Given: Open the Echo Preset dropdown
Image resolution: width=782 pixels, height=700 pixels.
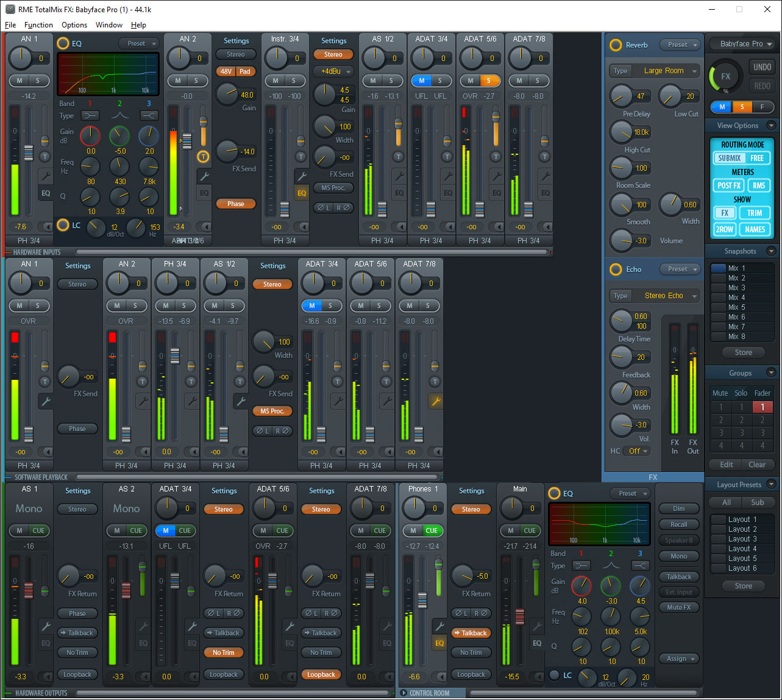Looking at the screenshot, I should point(681,270).
